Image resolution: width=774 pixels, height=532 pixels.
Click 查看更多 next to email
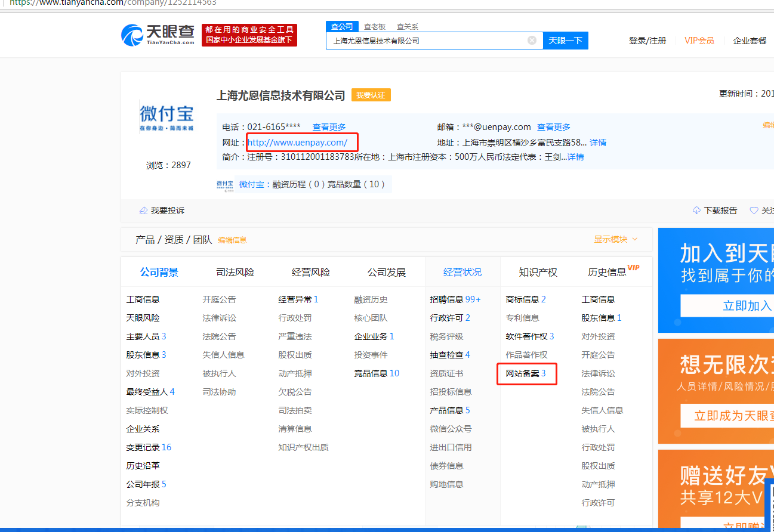[x=554, y=127]
